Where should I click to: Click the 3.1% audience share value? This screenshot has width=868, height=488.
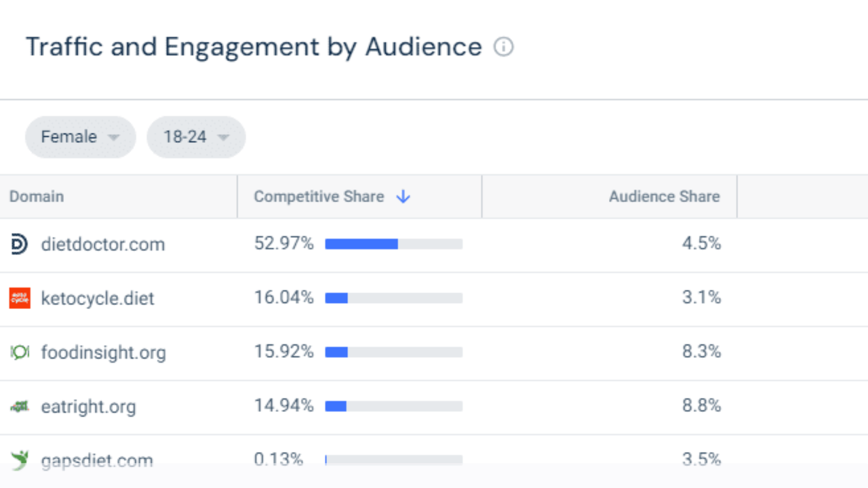coord(701,298)
